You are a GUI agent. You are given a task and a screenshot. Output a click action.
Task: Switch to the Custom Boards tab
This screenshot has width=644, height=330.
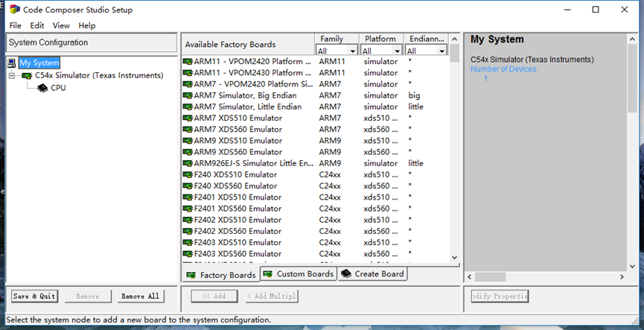(299, 273)
